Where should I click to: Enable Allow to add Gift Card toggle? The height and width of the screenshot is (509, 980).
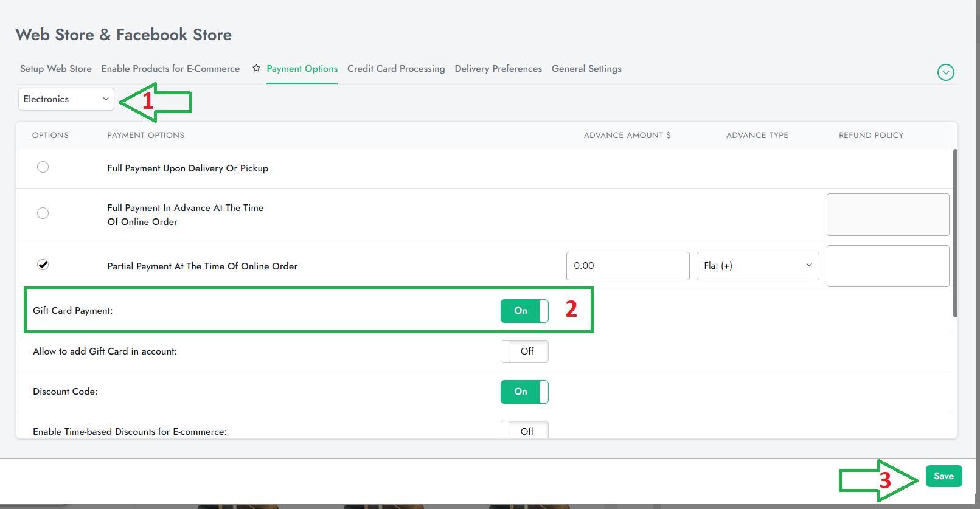click(524, 351)
